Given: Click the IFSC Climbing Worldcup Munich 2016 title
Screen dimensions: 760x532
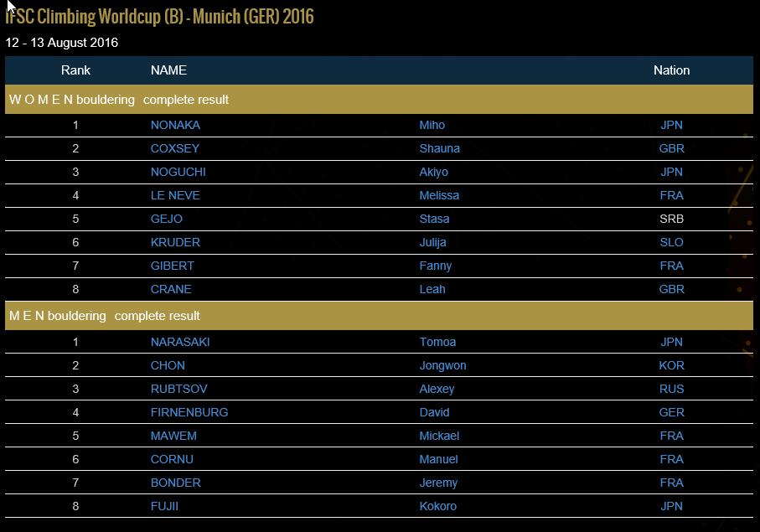Looking at the screenshot, I should point(159,17).
